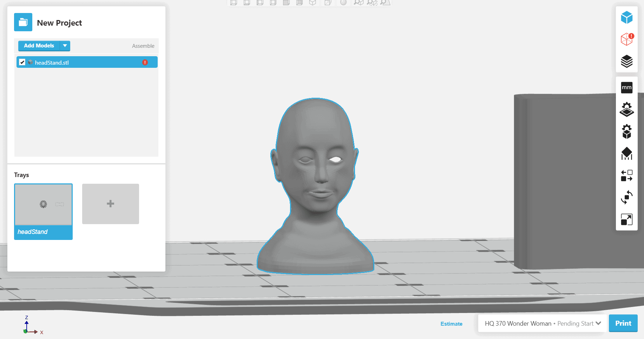
Task: Click zoom to selection magnifier with dashed box
Action: tap(372, 2)
